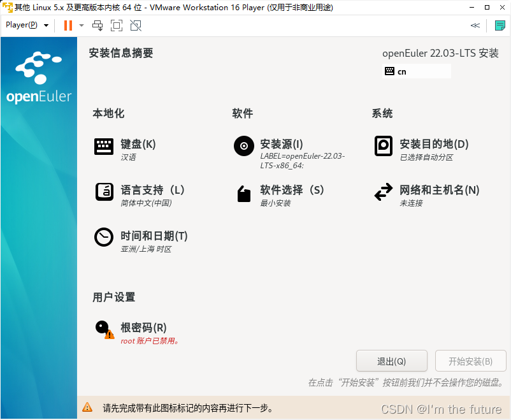Expand the suspend button dropdown arrow

(80, 25)
